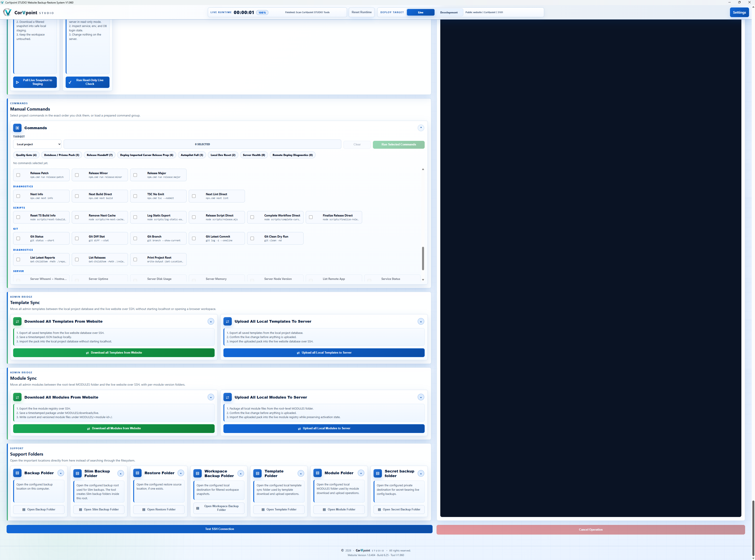Click the Backup Folder card icon

point(17,473)
